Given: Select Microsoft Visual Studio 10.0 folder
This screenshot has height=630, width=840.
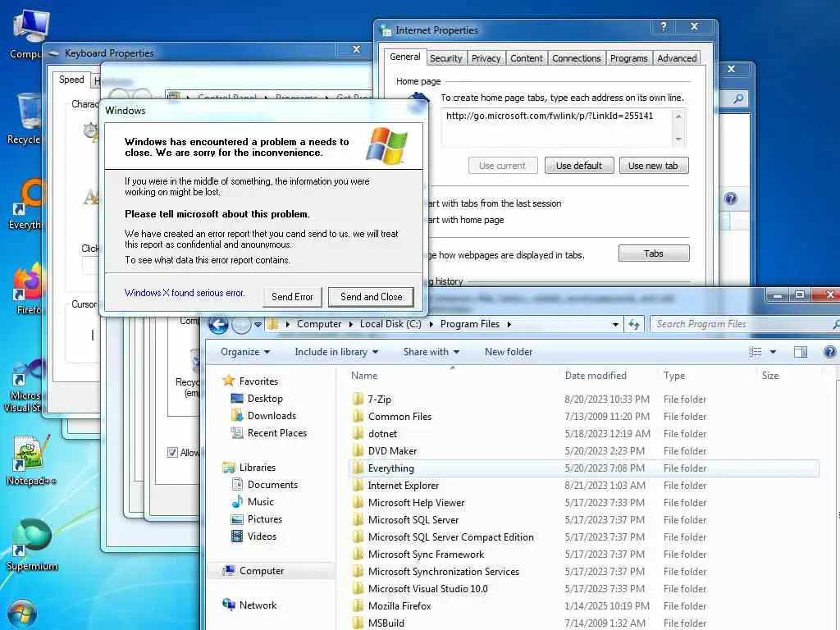Looking at the screenshot, I should pos(427,589).
